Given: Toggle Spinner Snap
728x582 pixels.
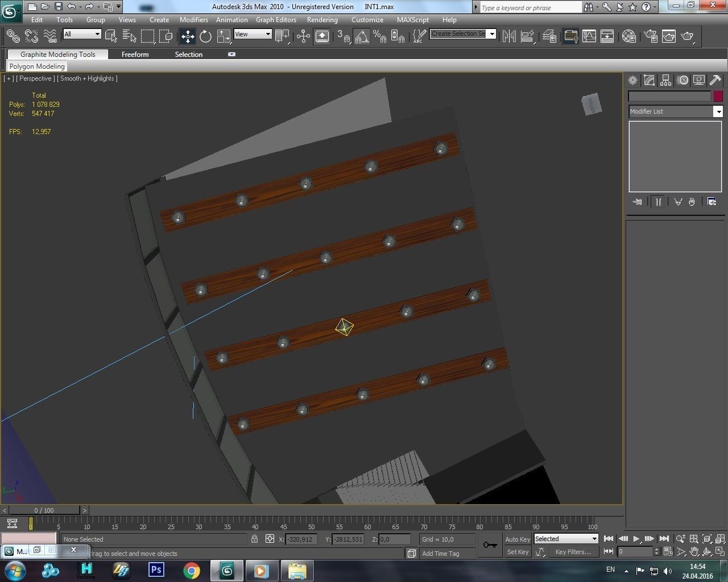Looking at the screenshot, I should 398,36.
